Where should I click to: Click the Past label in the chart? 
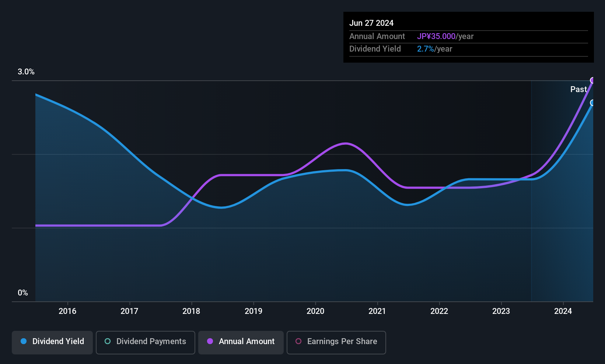578,89
